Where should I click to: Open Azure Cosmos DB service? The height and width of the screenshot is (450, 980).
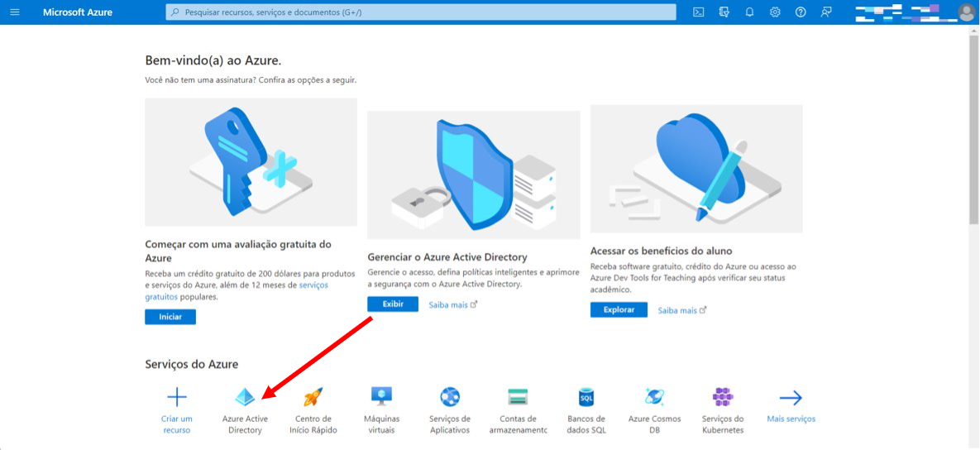point(654,410)
